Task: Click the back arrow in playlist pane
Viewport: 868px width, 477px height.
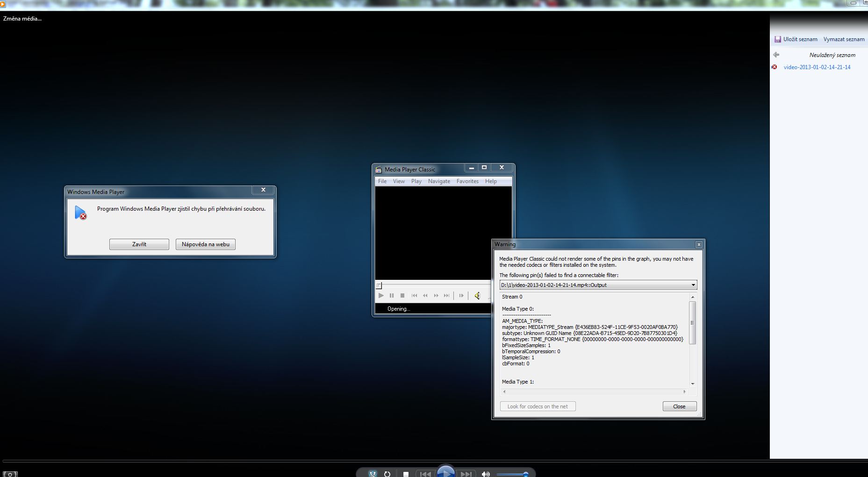Action: pos(776,55)
